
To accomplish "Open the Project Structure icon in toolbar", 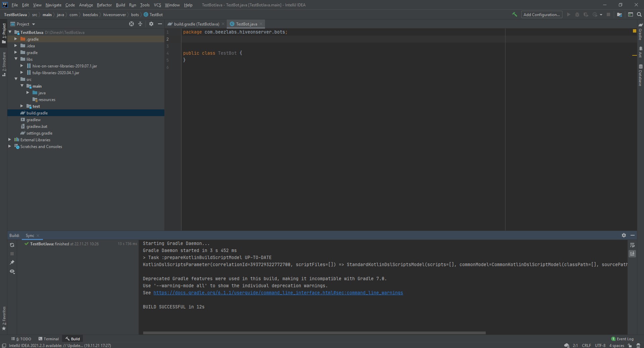I will pos(620,14).
